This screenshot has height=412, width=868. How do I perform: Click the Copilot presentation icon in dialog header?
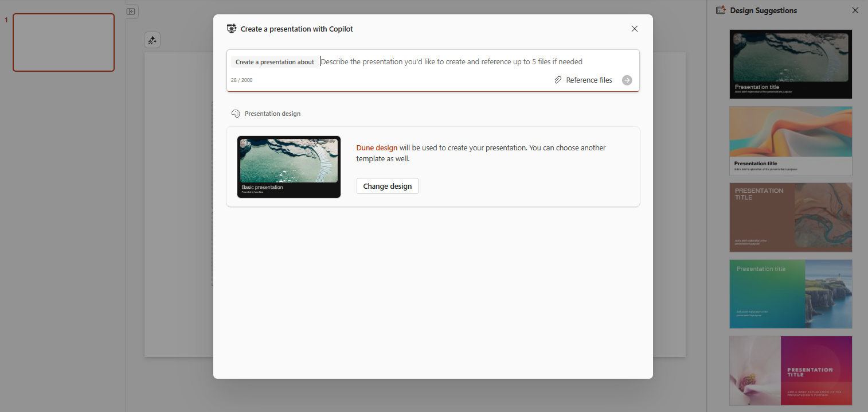tap(232, 28)
